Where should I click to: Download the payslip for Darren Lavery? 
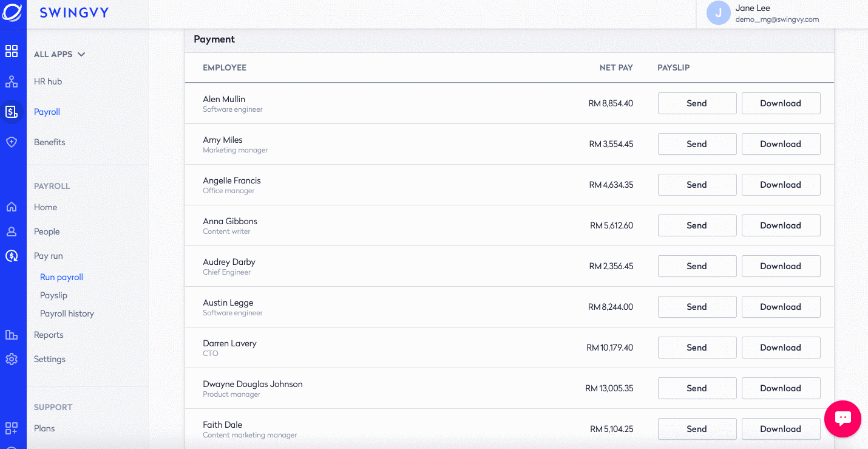[x=781, y=348]
